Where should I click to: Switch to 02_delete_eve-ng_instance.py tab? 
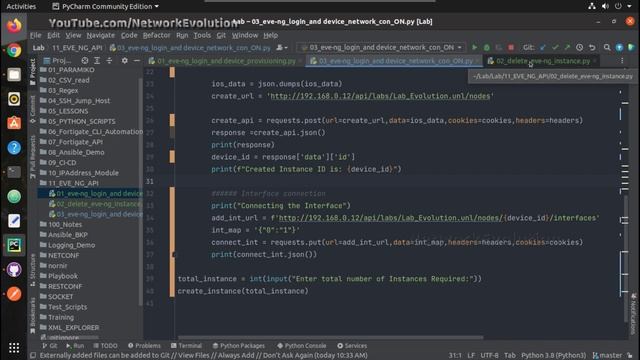540,61
